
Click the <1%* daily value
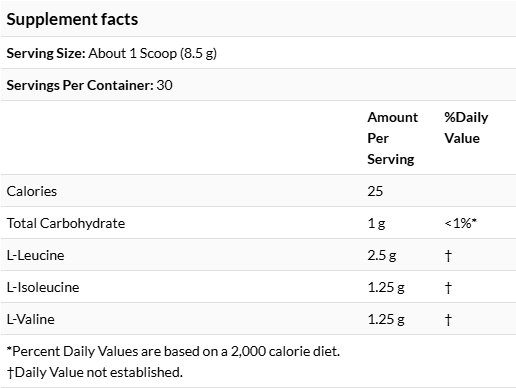click(x=460, y=223)
